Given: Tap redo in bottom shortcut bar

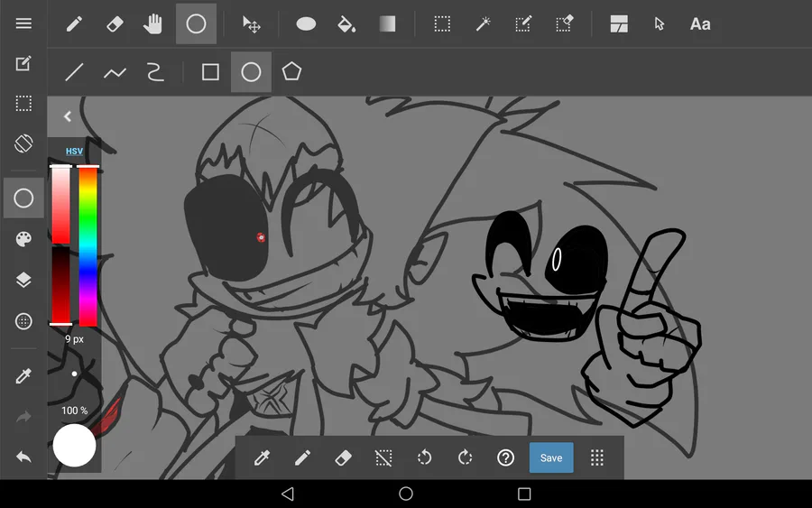Looking at the screenshot, I should (x=465, y=457).
